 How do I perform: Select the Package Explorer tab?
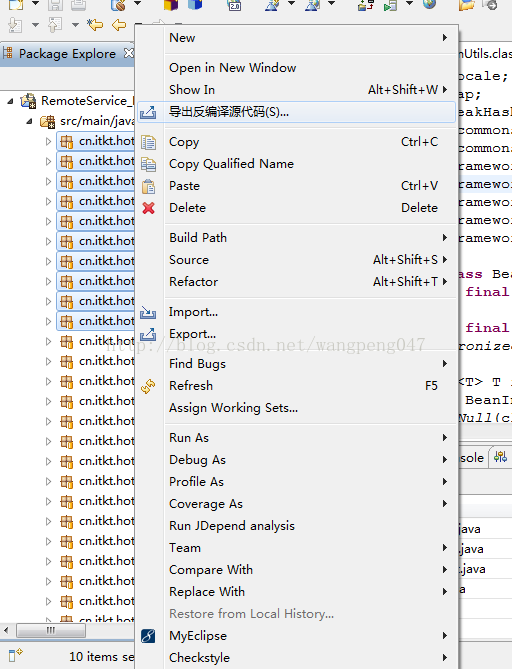(67, 54)
